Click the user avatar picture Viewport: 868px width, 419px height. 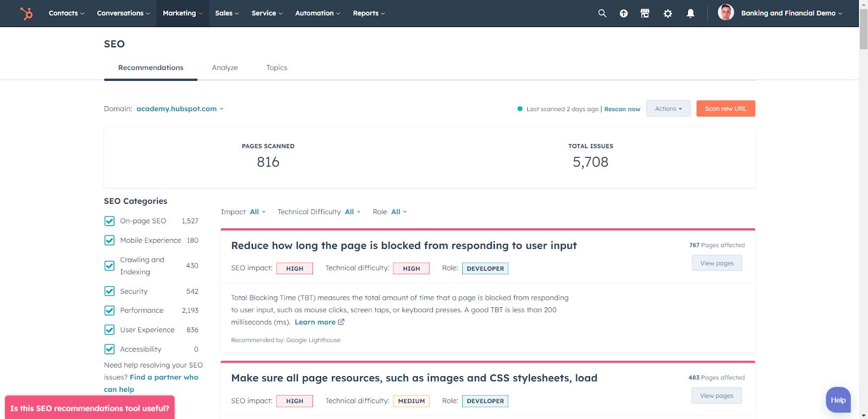[x=726, y=12]
